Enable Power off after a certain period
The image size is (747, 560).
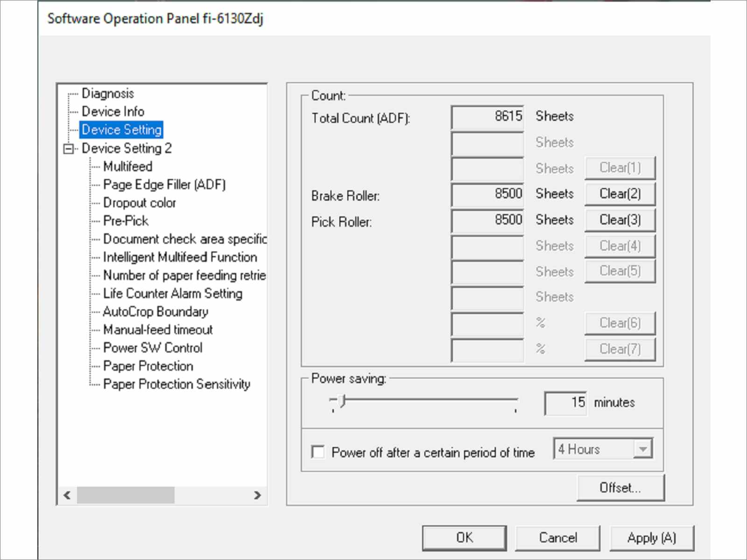tap(318, 452)
